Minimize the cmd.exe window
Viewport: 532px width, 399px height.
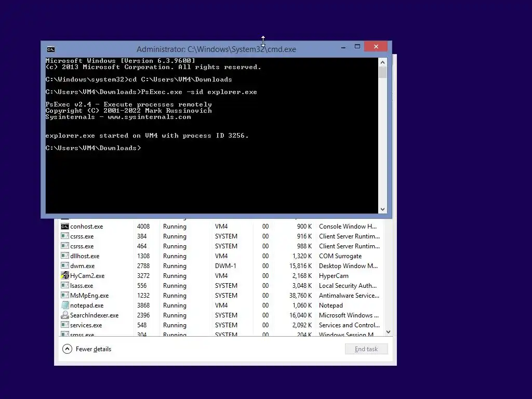coord(343,47)
